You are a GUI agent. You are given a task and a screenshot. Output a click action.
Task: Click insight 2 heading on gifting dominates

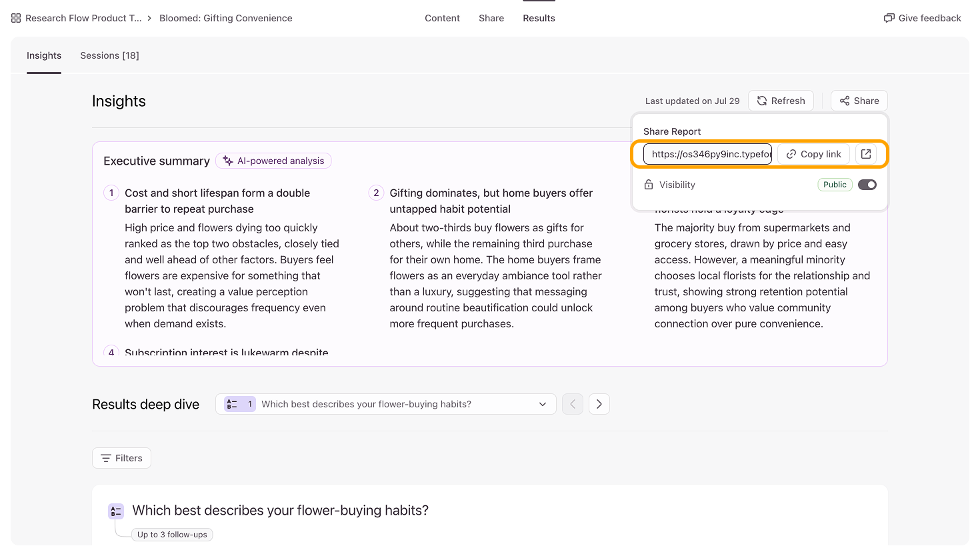491,201
